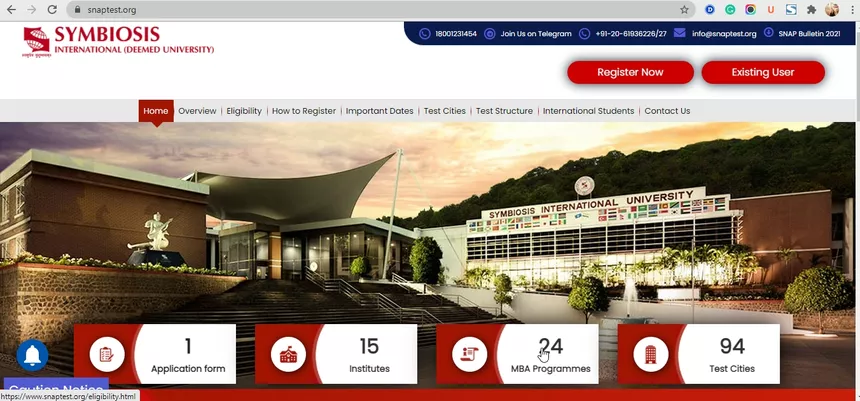Open the Overview menu item
Screen dimensions: 860x401
tap(197, 111)
